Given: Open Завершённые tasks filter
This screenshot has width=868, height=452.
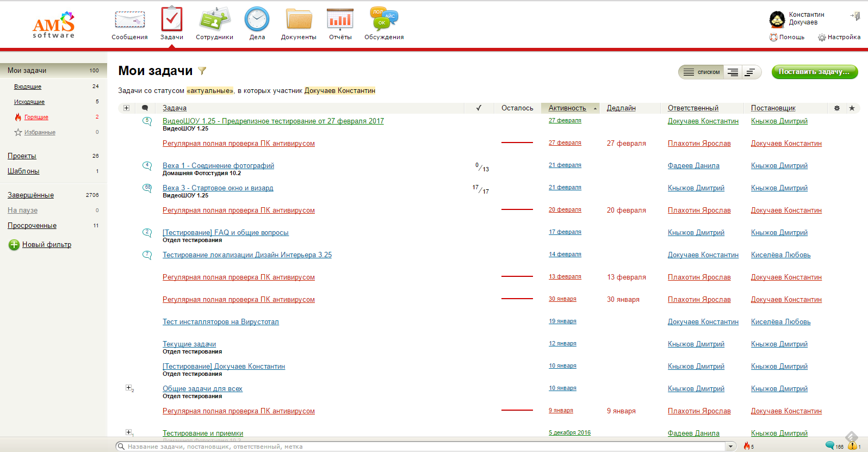Looking at the screenshot, I should (30, 195).
